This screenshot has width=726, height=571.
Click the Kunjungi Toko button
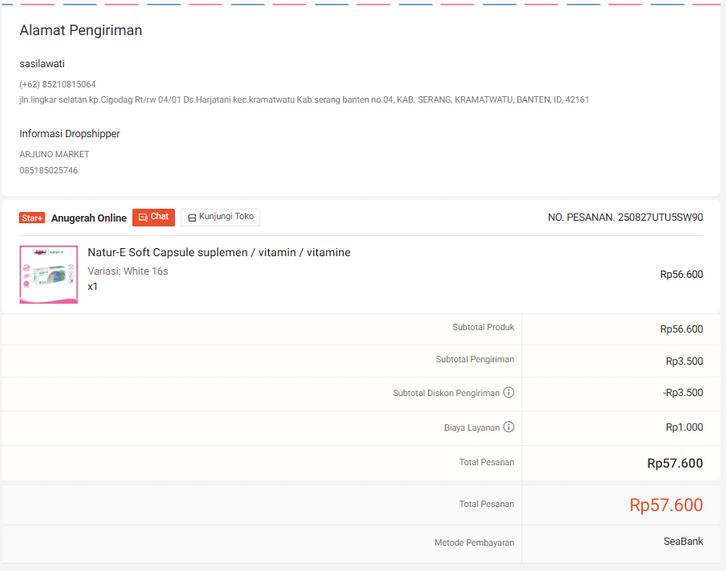click(220, 217)
